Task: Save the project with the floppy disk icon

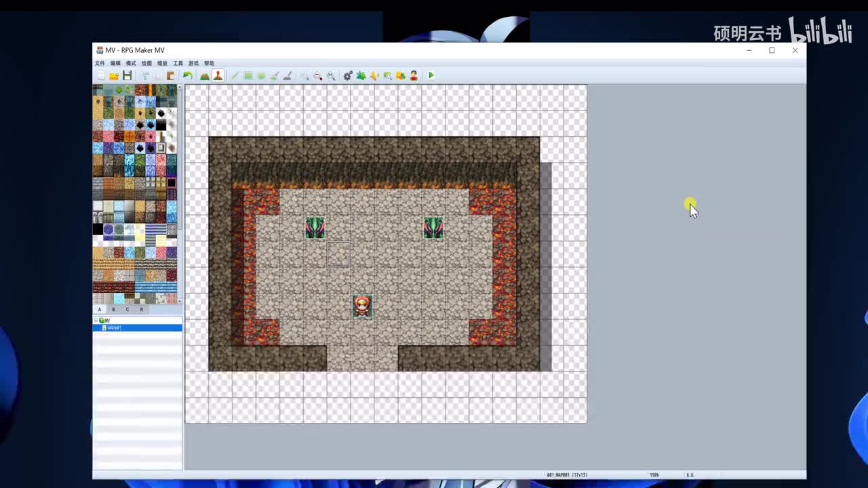Action: pos(127,76)
